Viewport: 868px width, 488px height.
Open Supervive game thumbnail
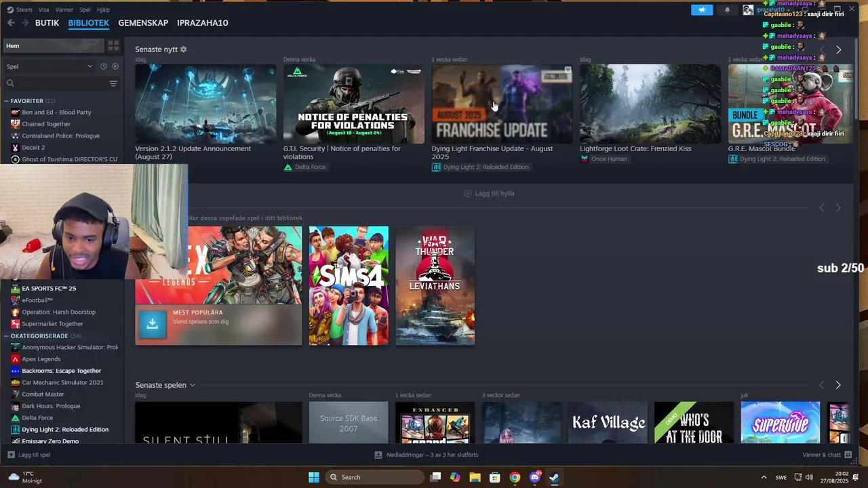[781, 423]
